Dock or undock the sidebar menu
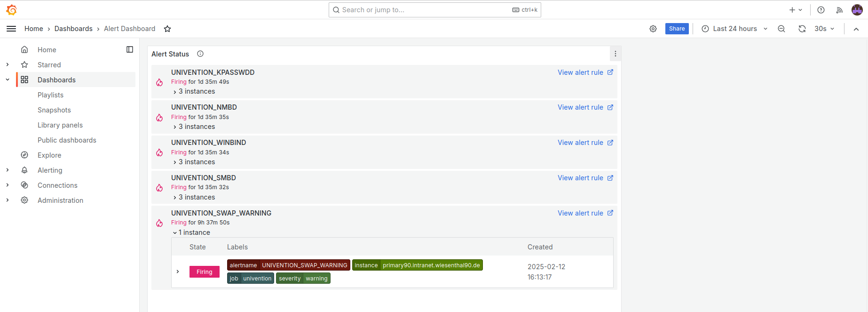 (x=130, y=49)
